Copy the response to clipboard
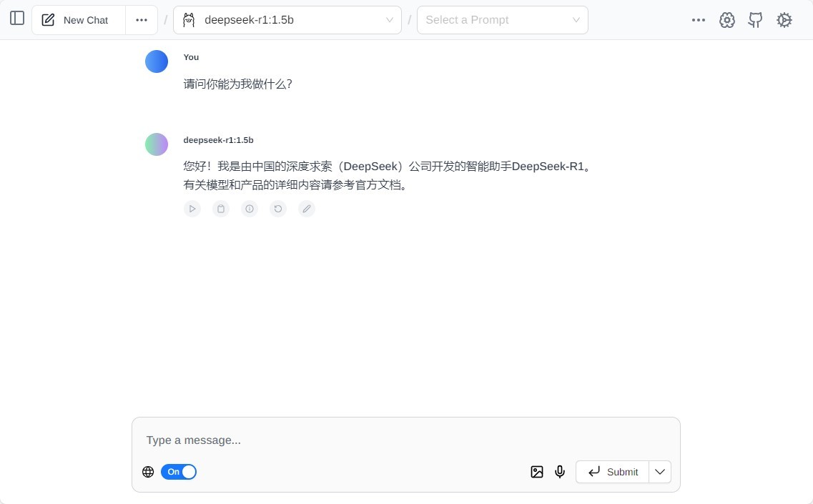The width and height of the screenshot is (813, 504). [x=221, y=209]
